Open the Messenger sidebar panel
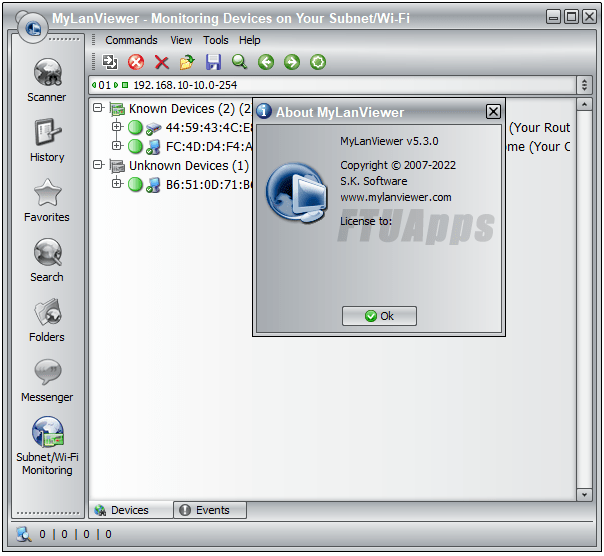Image resolution: width=604 pixels, height=556 pixels. point(47,380)
